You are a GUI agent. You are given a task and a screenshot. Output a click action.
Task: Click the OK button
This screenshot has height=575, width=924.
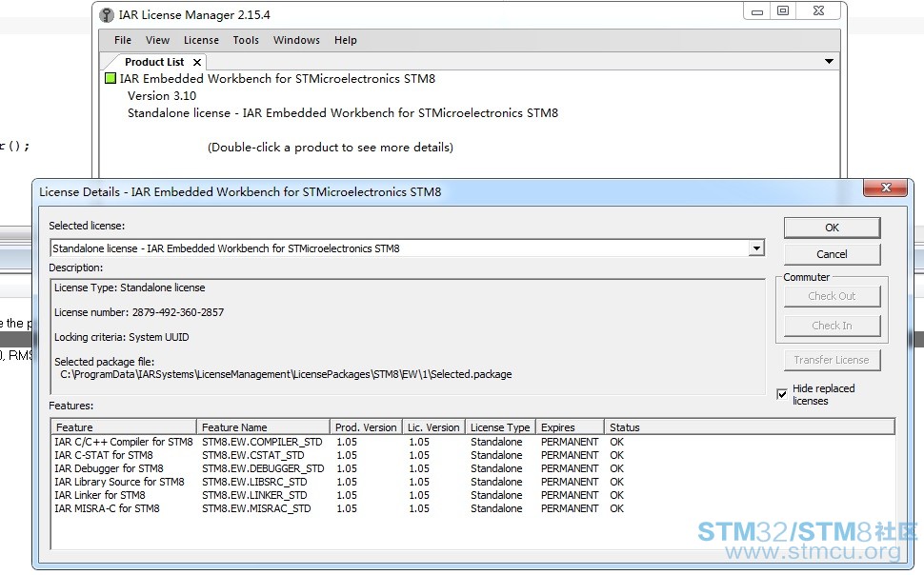(x=832, y=228)
